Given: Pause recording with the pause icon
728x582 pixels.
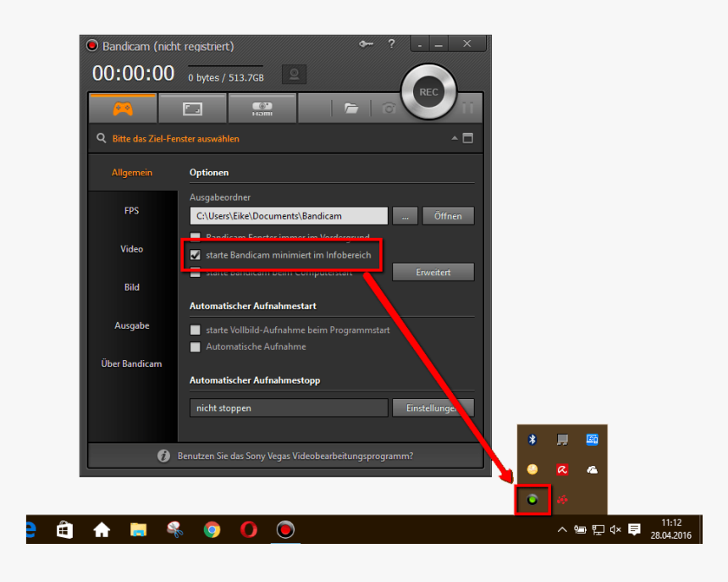Looking at the screenshot, I should tap(468, 108).
